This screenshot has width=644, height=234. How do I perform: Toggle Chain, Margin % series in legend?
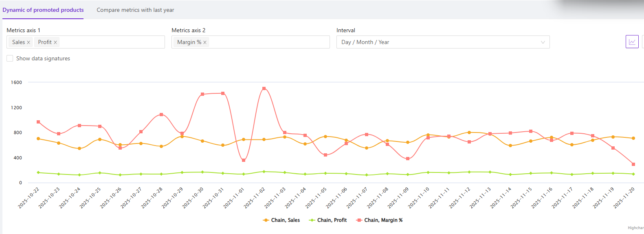379,220
